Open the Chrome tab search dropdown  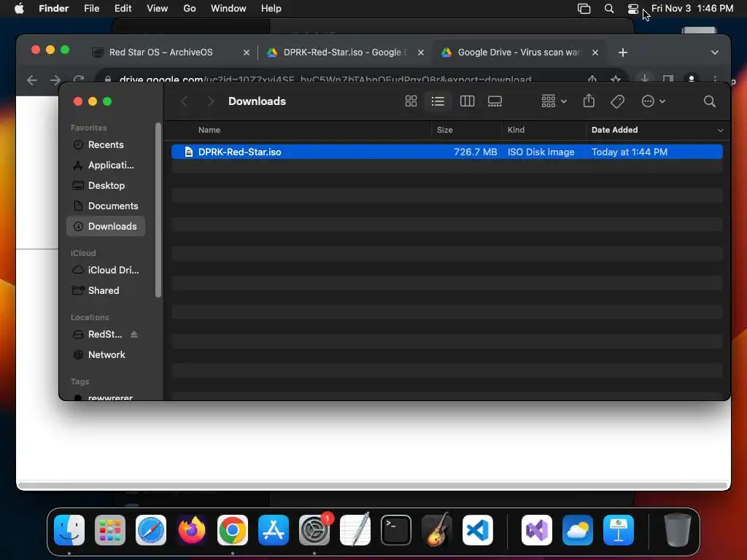[715, 52]
